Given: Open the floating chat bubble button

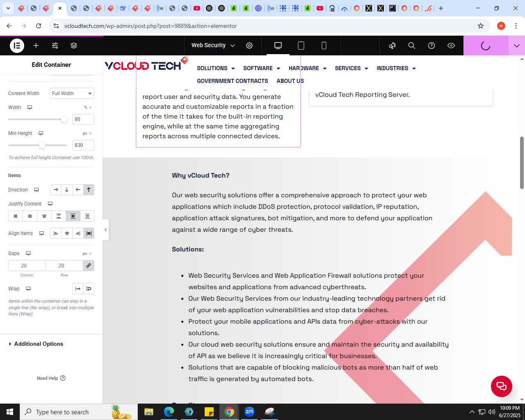Looking at the screenshot, I should point(502,386).
